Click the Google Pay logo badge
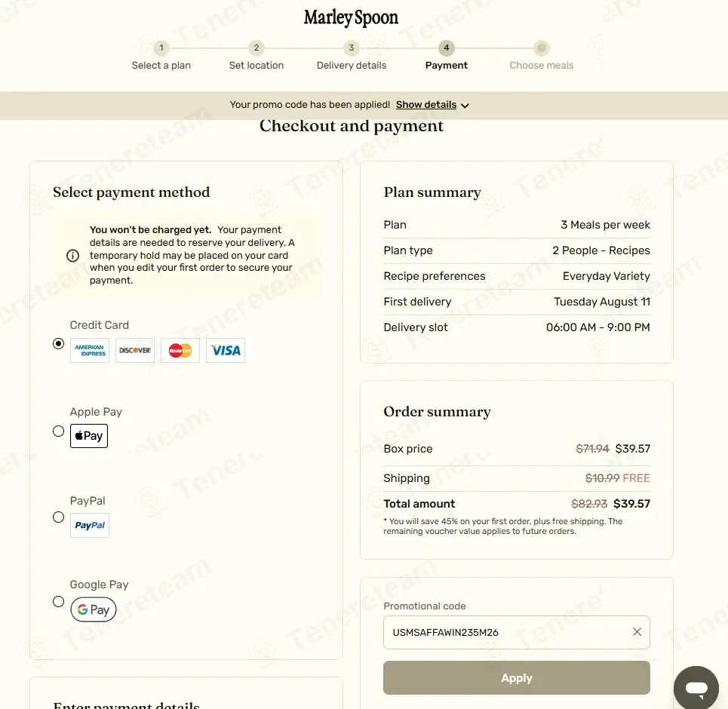 tap(94, 609)
